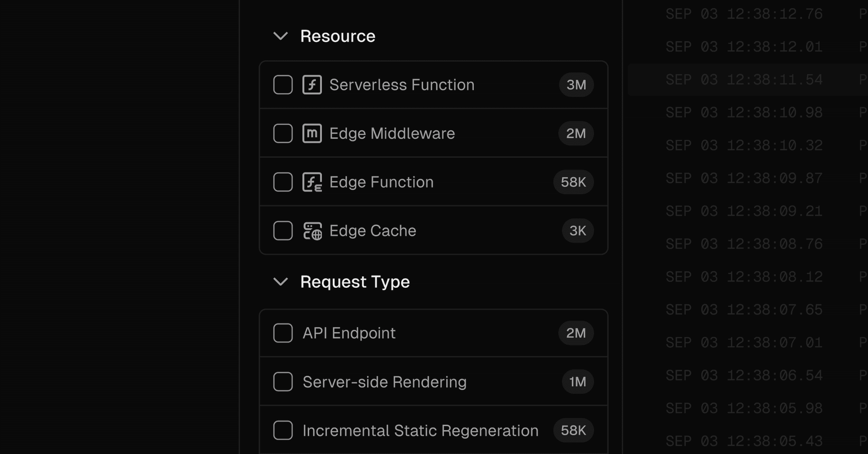Tick the Edge Middleware checkbox
868x454 pixels.
283,133
